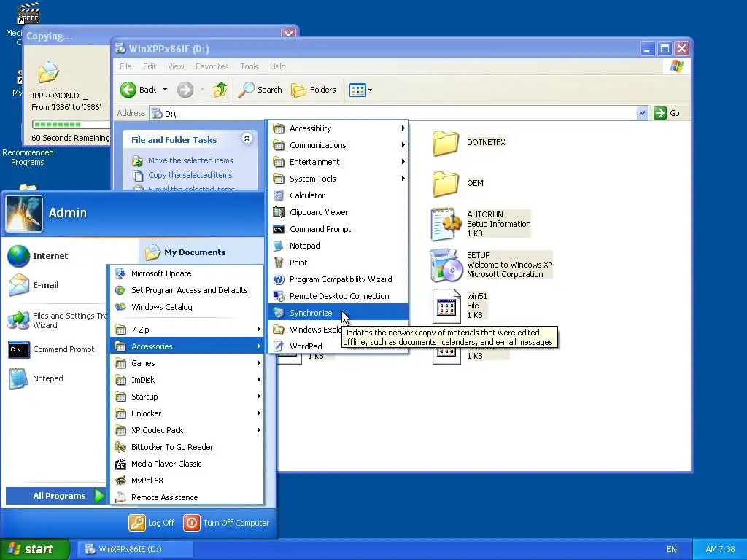747x560 pixels.
Task: Expand the Accessibility submenu
Action: tap(338, 128)
